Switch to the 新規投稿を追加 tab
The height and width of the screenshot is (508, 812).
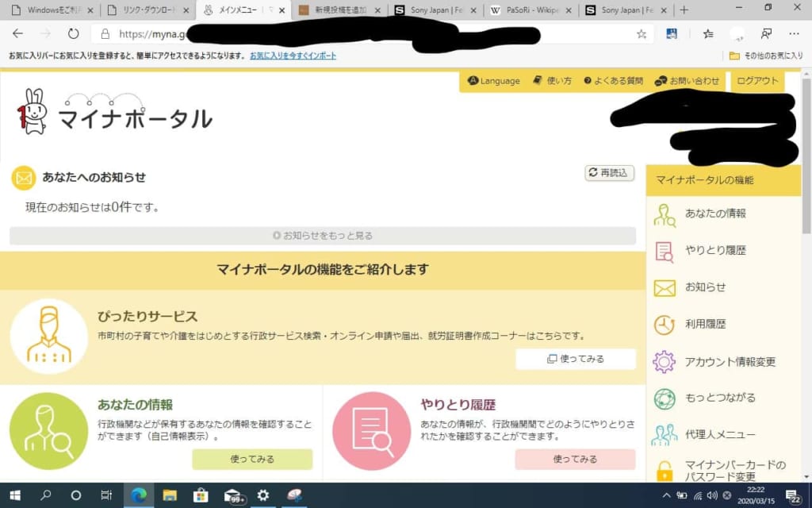[x=339, y=10]
